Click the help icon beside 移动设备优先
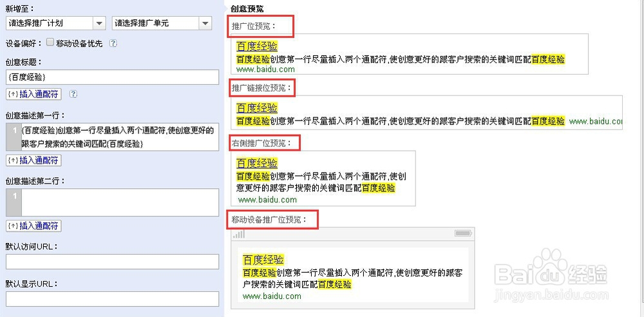Image resolution: width=644 pixels, height=317 pixels. [113, 43]
